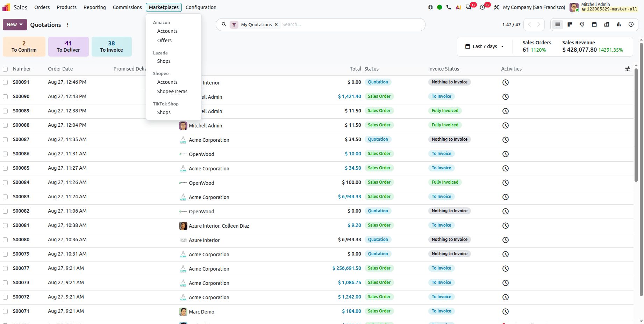Tick the checkbox for S00086

click(x=5, y=154)
